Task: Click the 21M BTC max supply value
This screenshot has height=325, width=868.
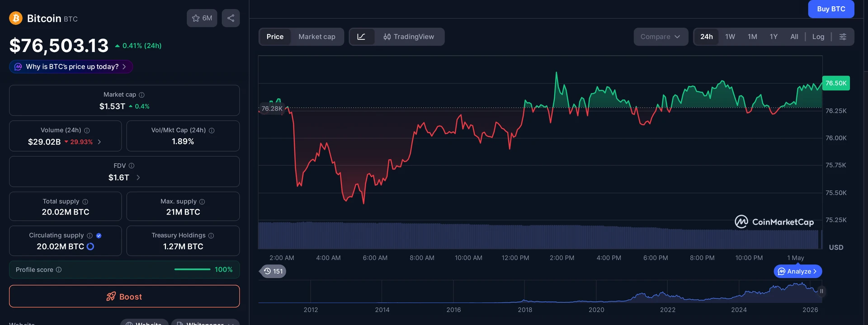Action: [x=183, y=212]
